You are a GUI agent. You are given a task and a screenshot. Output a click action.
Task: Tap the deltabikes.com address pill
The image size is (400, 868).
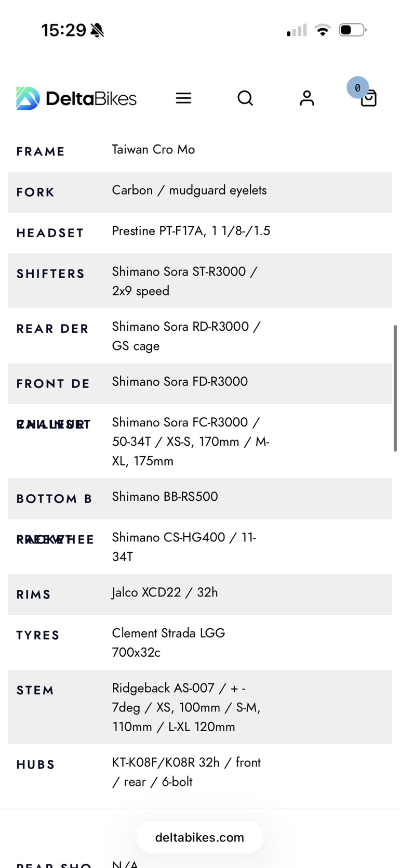point(200,837)
